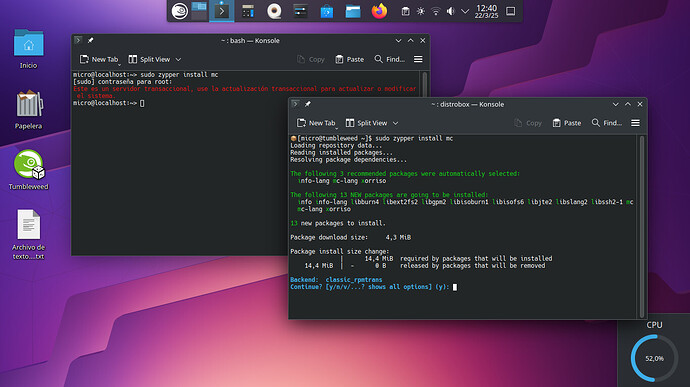The image size is (690, 387).
Task: Open window menu icon of bash Konsole
Action: pos(78,40)
